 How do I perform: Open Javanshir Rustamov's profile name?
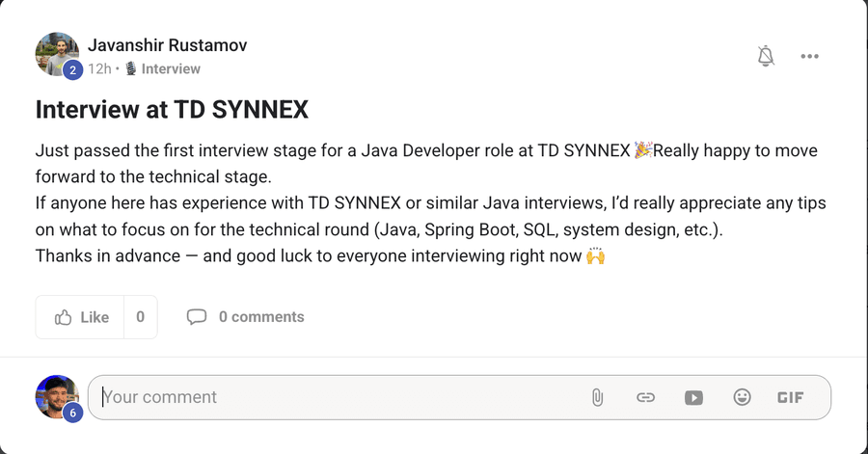click(x=167, y=44)
